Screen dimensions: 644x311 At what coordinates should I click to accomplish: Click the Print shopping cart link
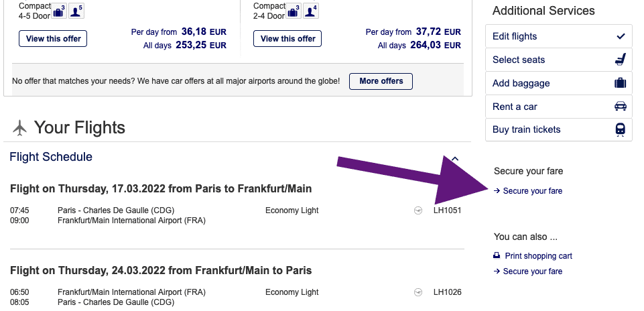(x=538, y=256)
